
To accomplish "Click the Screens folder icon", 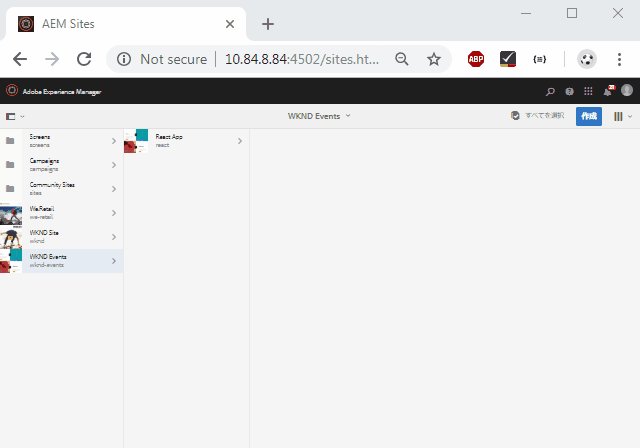I will [10, 141].
